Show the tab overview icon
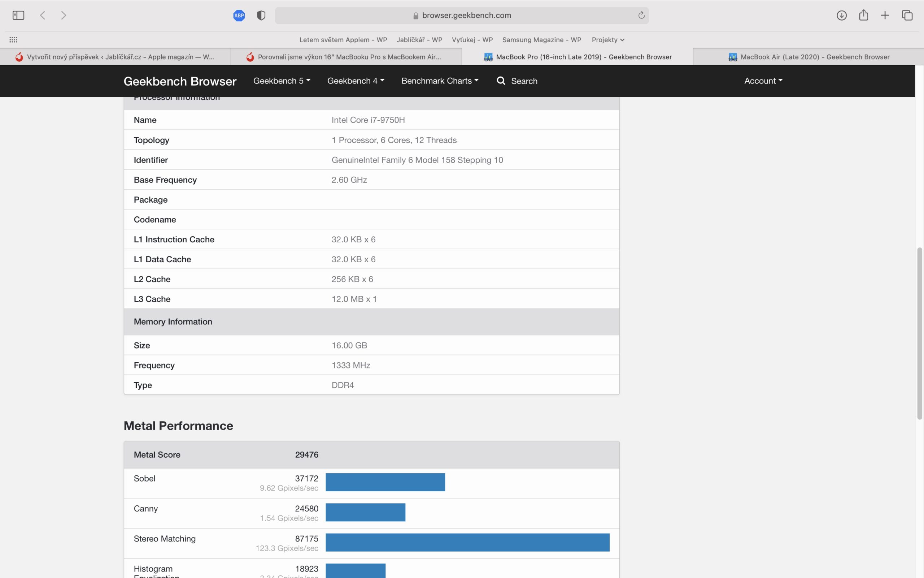This screenshot has width=924, height=578. click(907, 15)
